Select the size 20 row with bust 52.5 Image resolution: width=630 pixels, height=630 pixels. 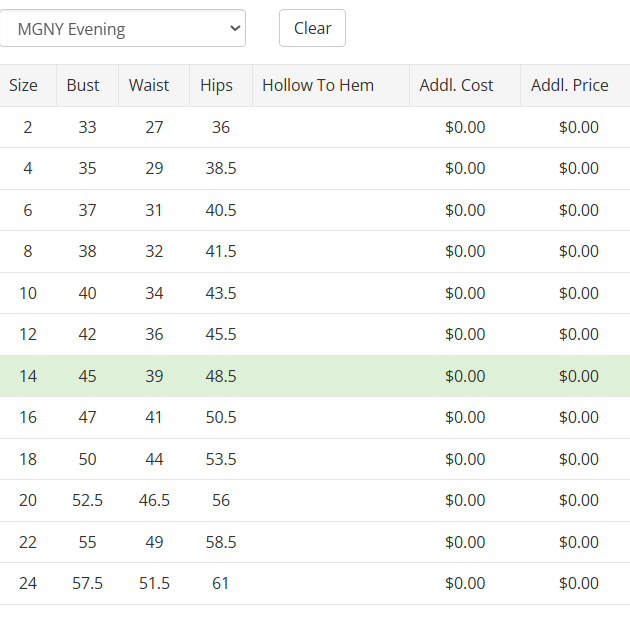(28, 501)
